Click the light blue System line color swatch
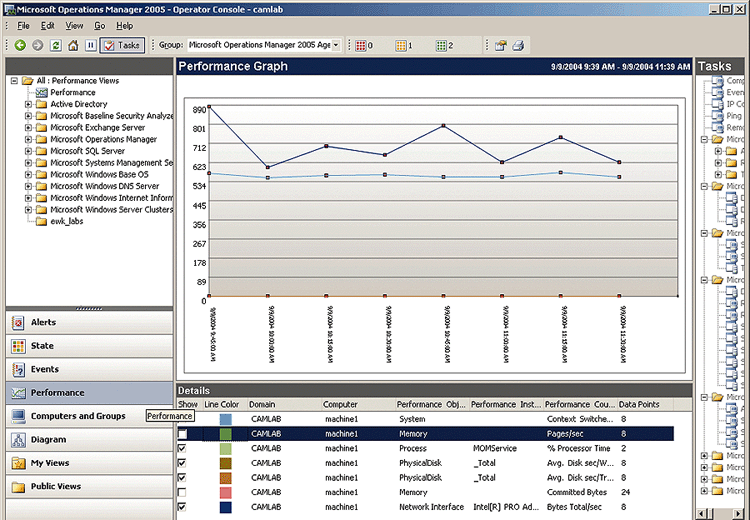The width and height of the screenshot is (750, 520). [225, 420]
